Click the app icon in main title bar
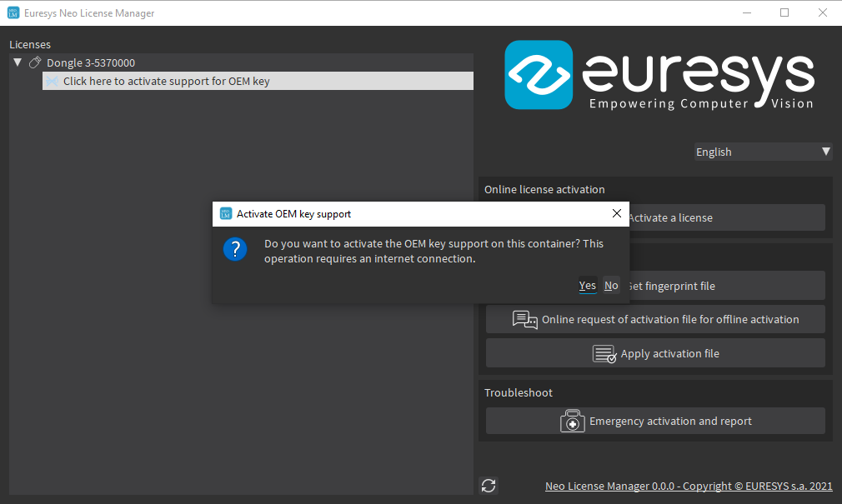The image size is (842, 504). [x=13, y=13]
